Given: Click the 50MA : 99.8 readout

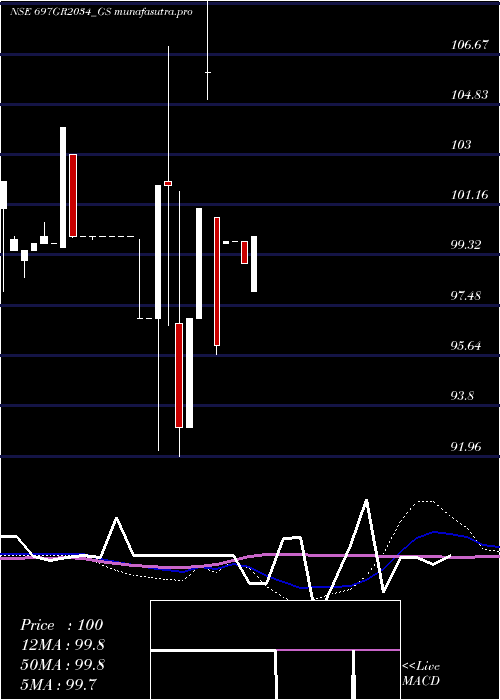Looking at the screenshot, I should 62,664.
